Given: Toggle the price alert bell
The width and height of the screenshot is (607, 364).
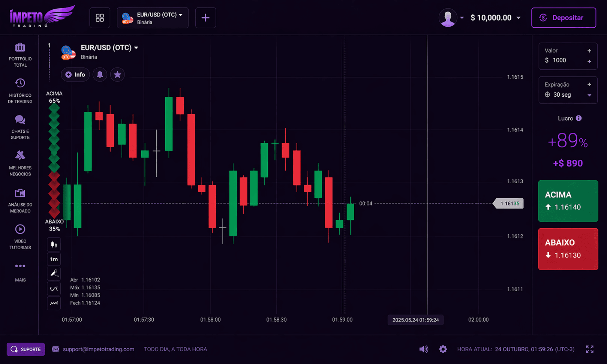Looking at the screenshot, I should coord(100,74).
